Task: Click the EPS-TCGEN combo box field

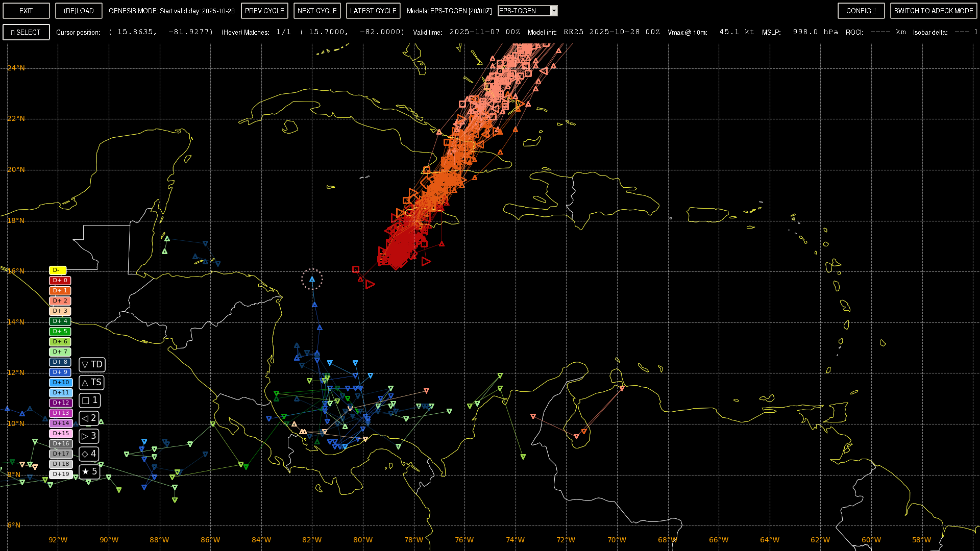Action: (x=524, y=11)
